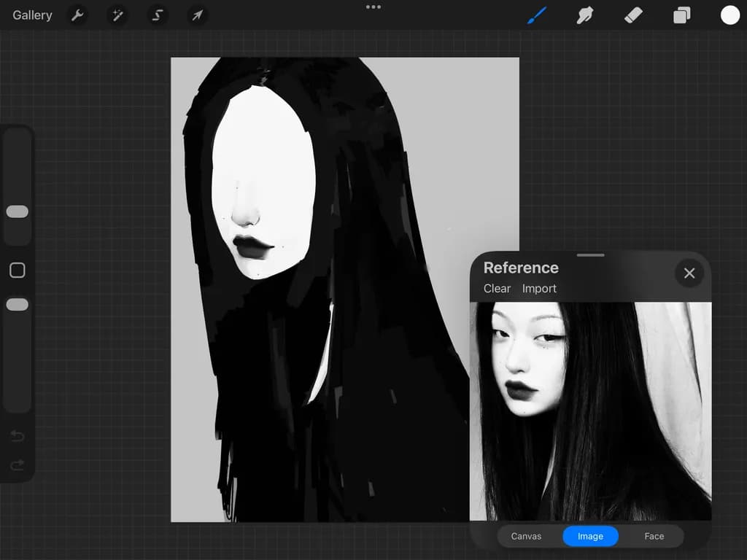Select the Brush tool
This screenshot has height=560, width=747.
point(538,15)
